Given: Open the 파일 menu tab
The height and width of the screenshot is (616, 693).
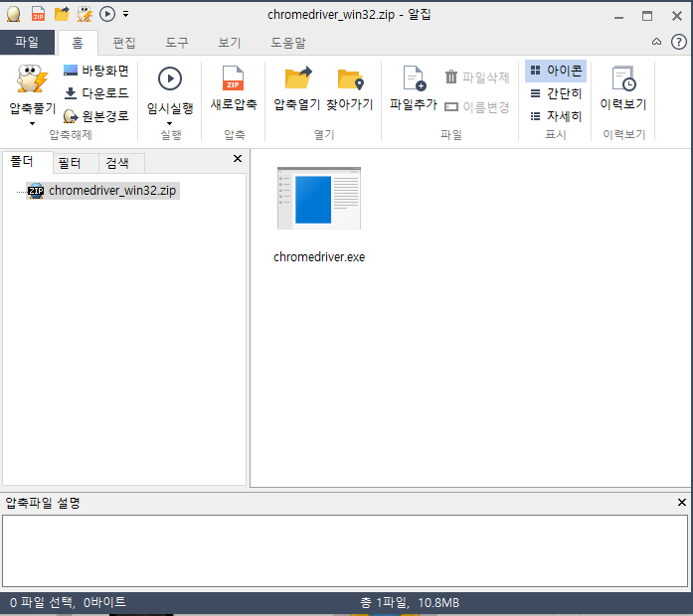Looking at the screenshot, I should (x=27, y=43).
